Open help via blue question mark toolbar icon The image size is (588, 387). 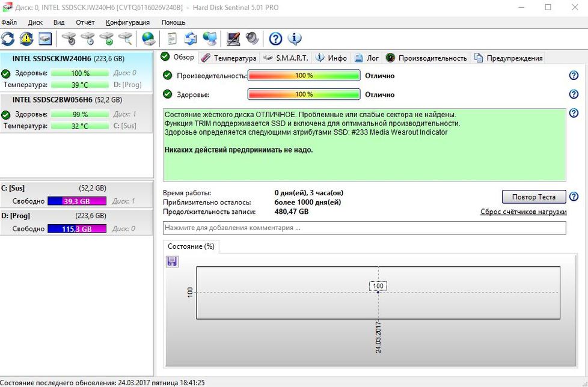point(275,39)
